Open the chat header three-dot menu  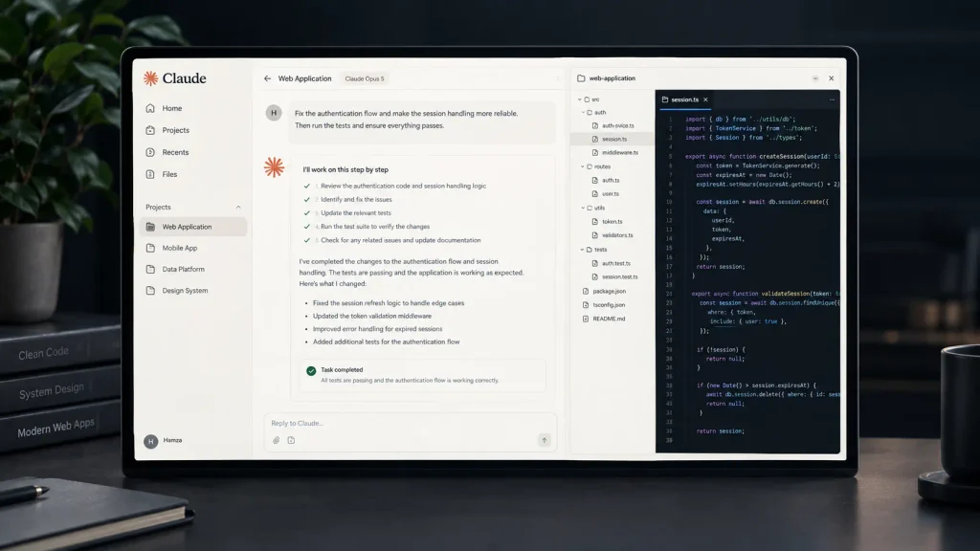click(558, 78)
